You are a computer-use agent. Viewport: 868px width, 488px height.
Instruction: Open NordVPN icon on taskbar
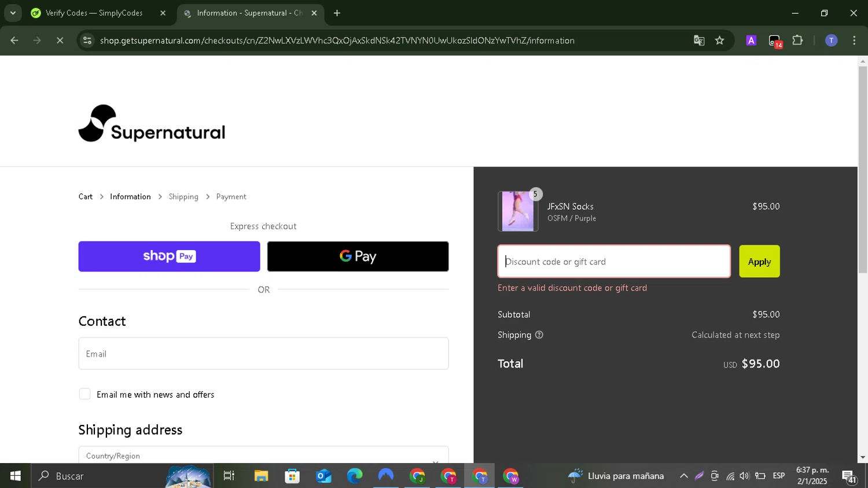(386, 476)
